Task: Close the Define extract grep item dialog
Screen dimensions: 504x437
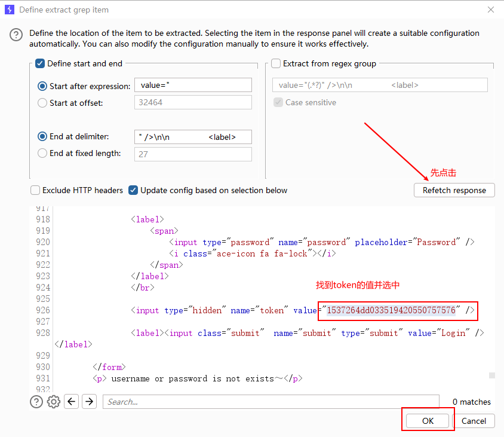Action: coord(491,10)
